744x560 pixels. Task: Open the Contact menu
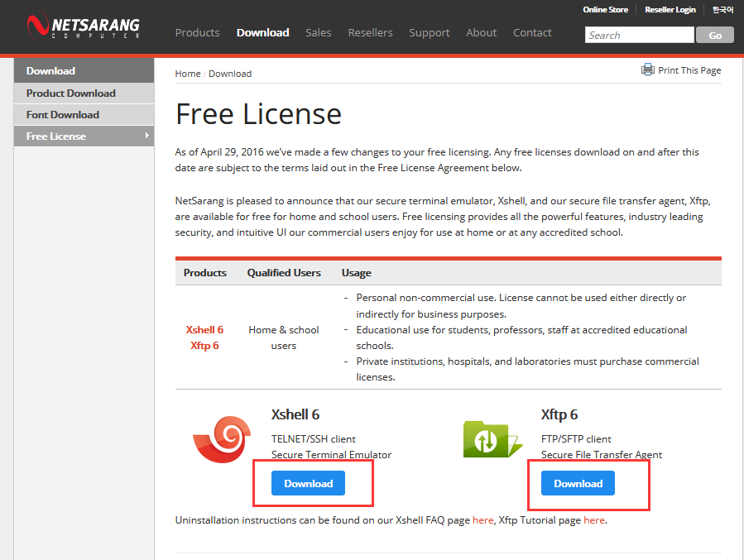[532, 33]
